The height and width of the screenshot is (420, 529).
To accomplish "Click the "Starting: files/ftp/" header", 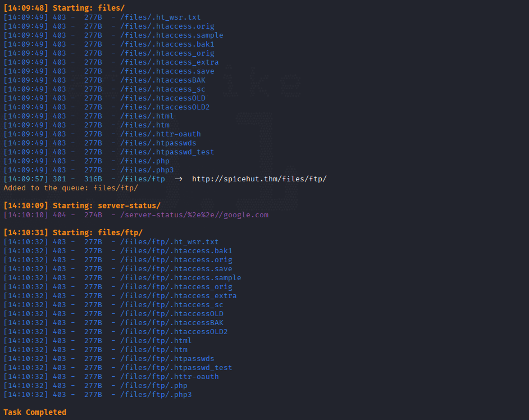I will click(x=98, y=233).
